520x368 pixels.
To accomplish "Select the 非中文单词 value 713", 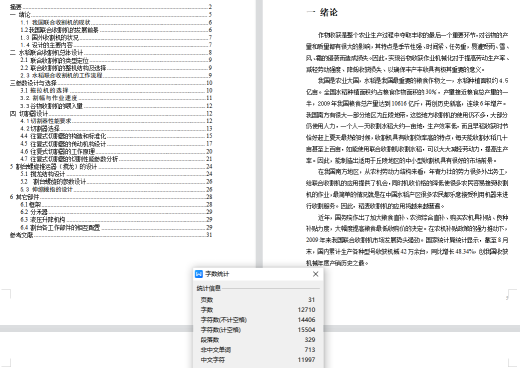I will click(310, 350).
